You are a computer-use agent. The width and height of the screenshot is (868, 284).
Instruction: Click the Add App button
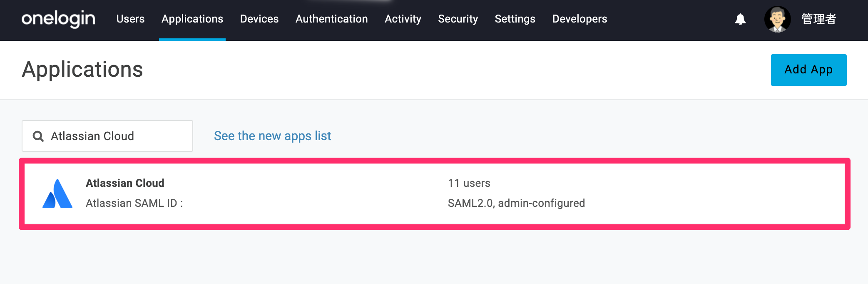pyautogui.click(x=808, y=70)
